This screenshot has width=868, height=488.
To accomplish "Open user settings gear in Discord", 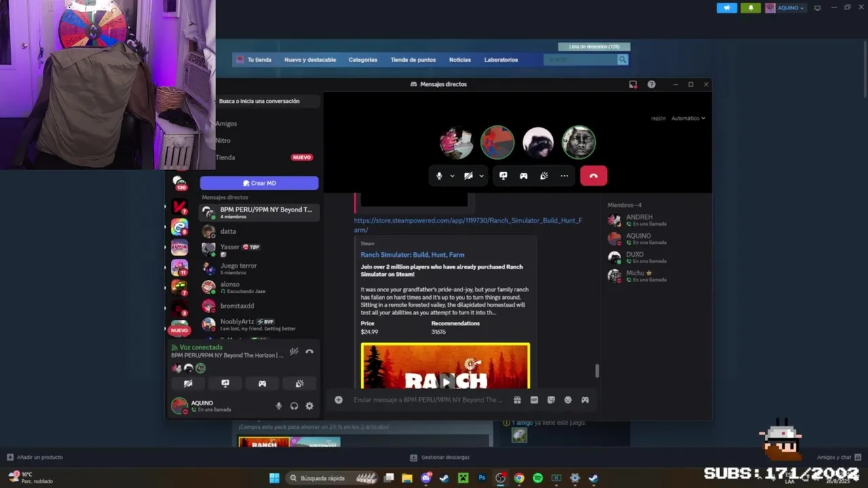I will tap(309, 406).
